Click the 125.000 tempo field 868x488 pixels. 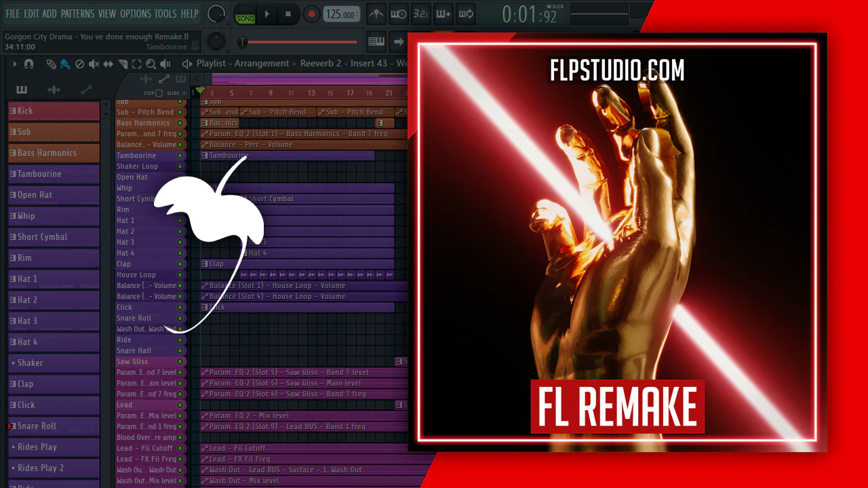click(342, 14)
